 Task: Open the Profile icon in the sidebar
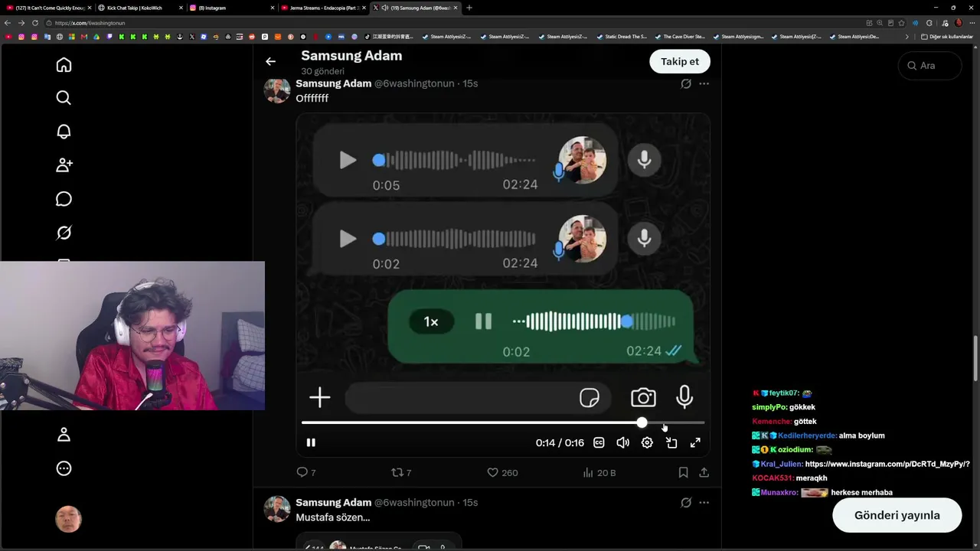pos(64,435)
